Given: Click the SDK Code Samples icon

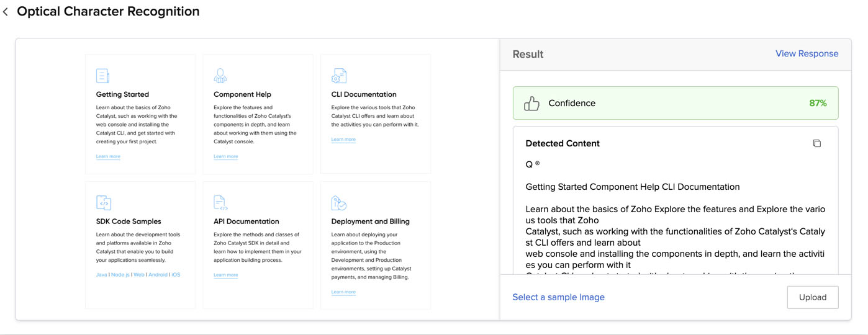Looking at the screenshot, I should point(104,203).
